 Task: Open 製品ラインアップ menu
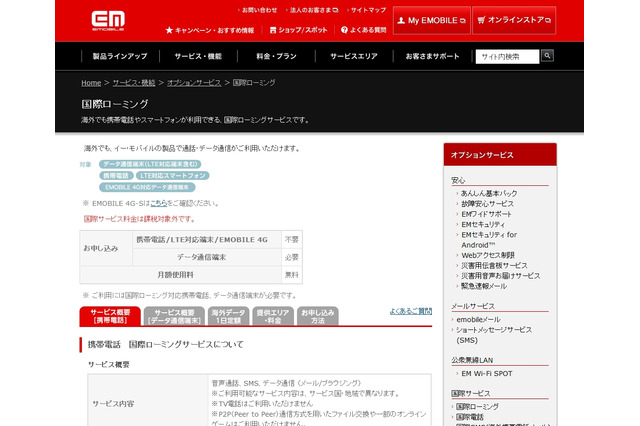(x=120, y=56)
